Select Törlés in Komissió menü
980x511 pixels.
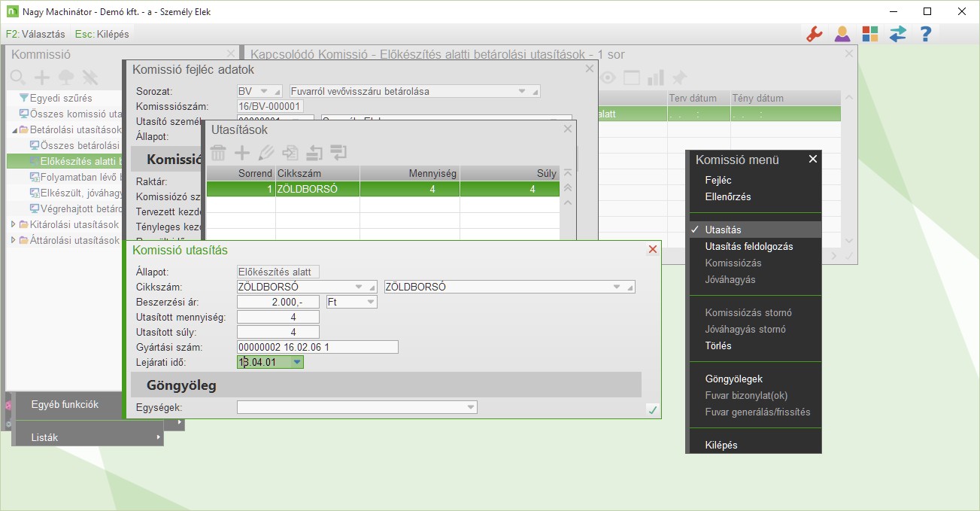click(x=718, y=345)
